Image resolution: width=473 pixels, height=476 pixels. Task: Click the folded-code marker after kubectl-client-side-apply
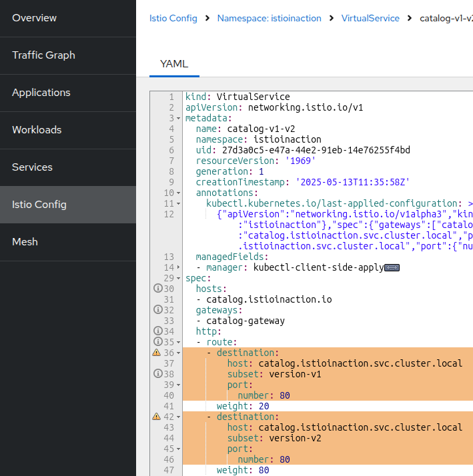point(392,268)
